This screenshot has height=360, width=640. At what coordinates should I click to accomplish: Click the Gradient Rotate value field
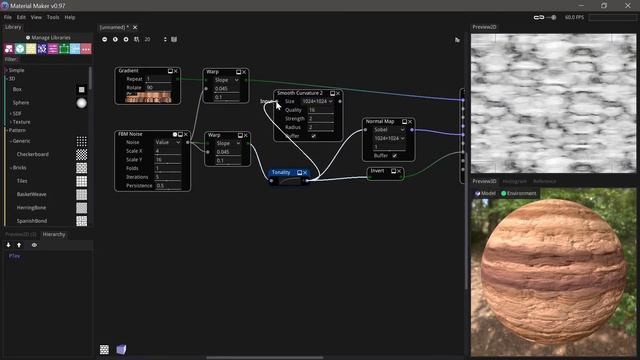158,88
